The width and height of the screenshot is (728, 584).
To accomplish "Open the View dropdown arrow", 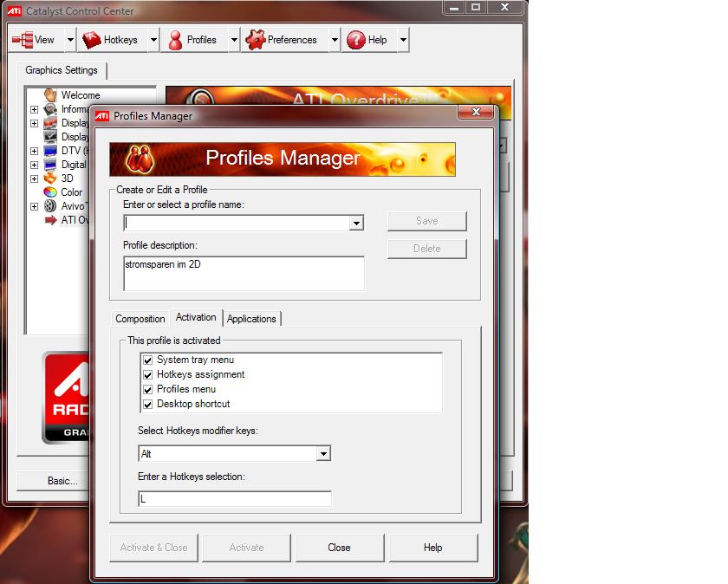I will [x=70, y=40].
